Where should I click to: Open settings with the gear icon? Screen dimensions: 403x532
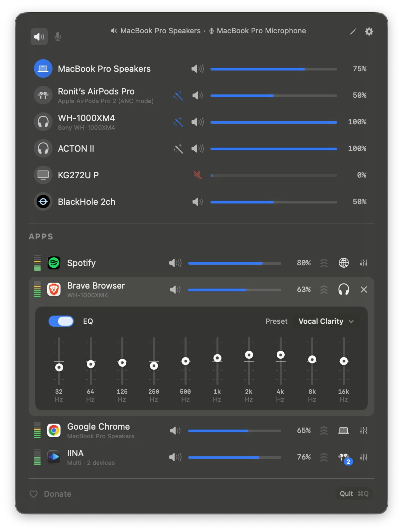(x=369, y=32)
